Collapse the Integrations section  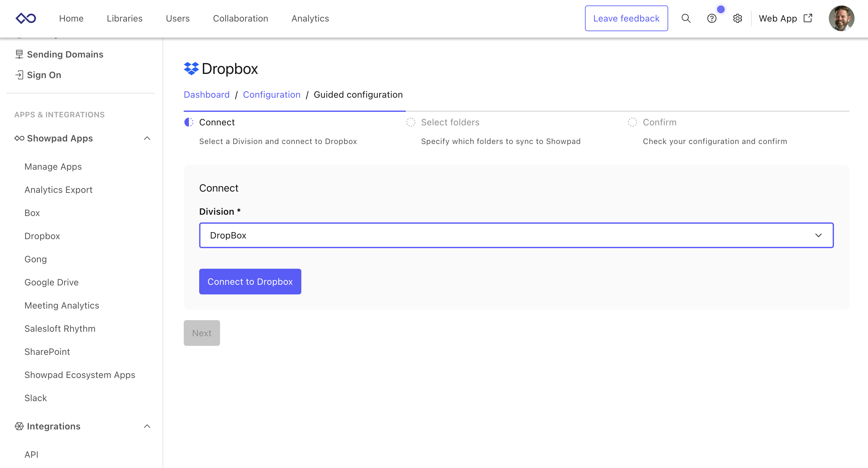[x=147, y=426]
